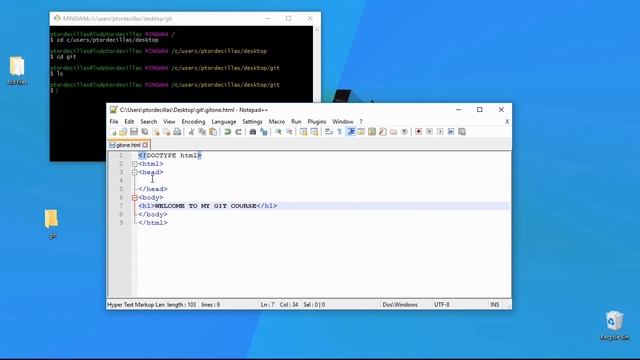The image size is (640, 360).
Task: Toggle the highlighted indent guide button
Action: point(350,132)
